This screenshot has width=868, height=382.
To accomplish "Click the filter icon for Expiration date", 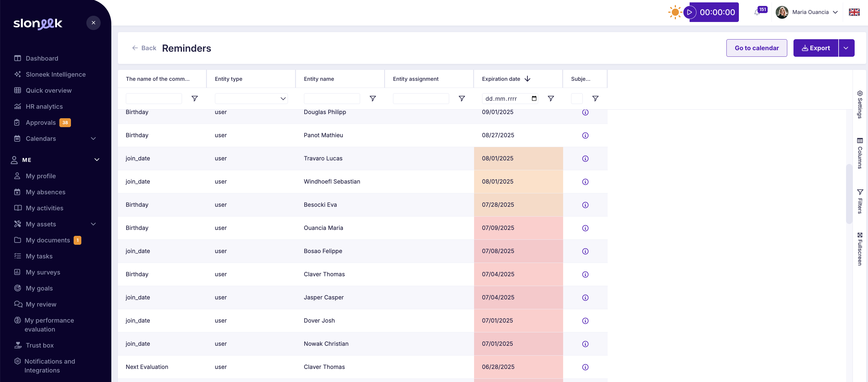I will [x=551, y=98].
